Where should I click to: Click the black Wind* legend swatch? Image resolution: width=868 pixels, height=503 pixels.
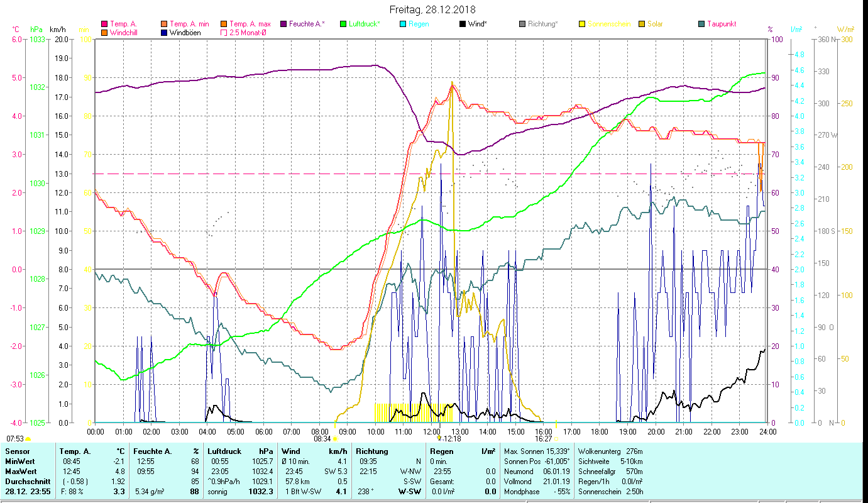point(463,24)
